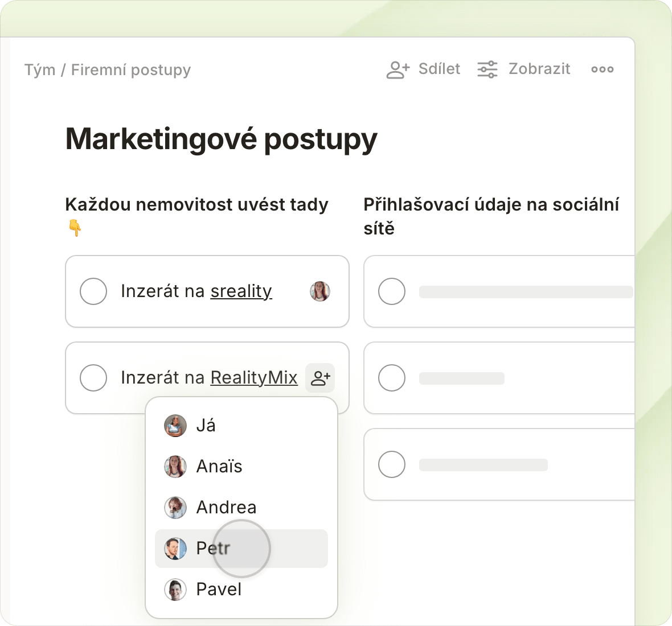Open the sreality link
This screenshot has width=672, height=626.
pyautogui.click(x=241, y=291)
